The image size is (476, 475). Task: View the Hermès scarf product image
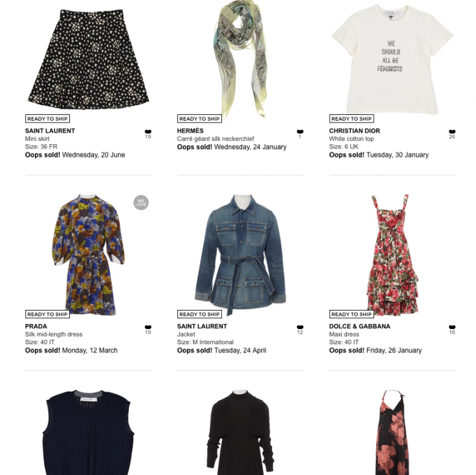(x=240, y=58)
